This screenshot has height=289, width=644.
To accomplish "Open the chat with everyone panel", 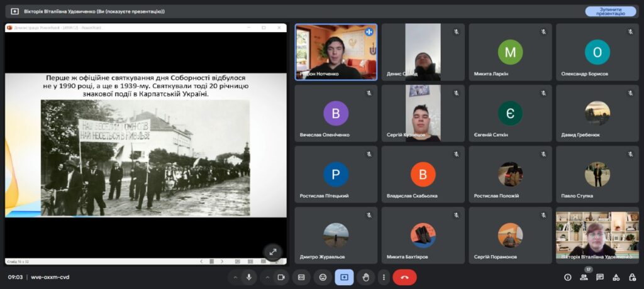I will click(600, 277).
